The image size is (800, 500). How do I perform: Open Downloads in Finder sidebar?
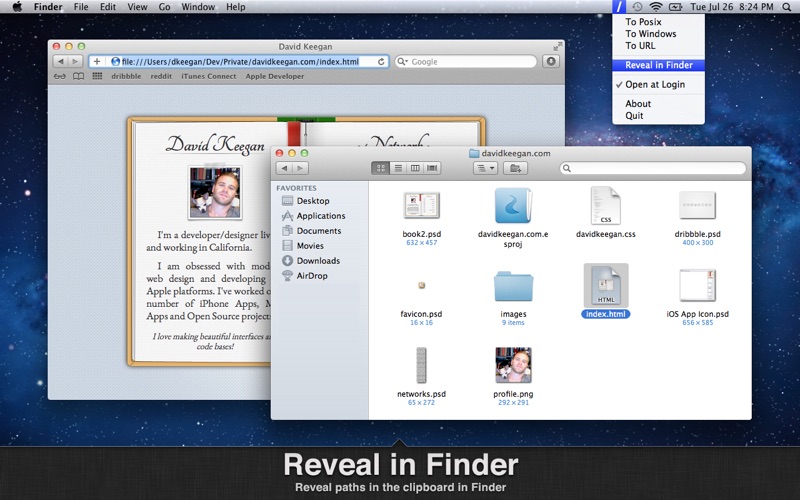tap(318, 261)
